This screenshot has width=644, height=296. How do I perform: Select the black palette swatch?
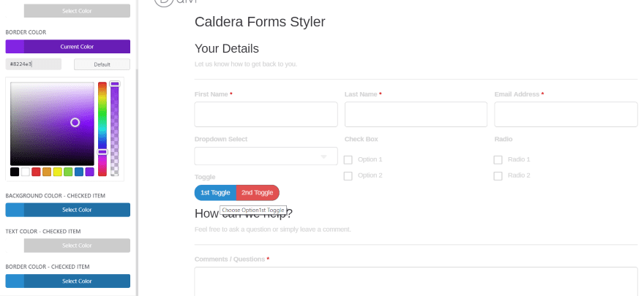pyautogui.click(x=15, y=172)
